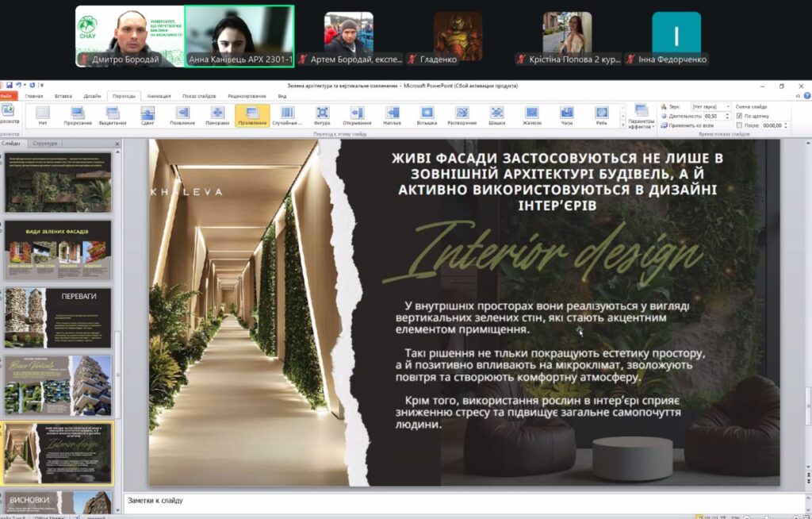Select the Прорезание transition effect
This screenshot has width=812, height=519.
78,115
